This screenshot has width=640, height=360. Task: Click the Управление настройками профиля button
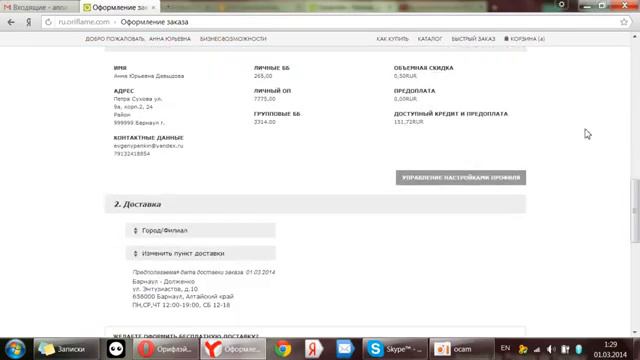[x=461, y=178]
